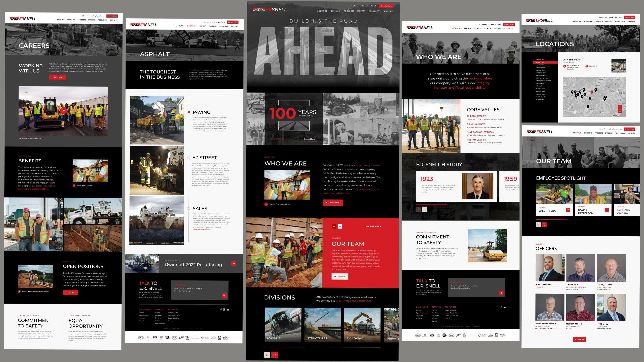Select Tyrone Plant in Locations list
The height and width of the screenshot is (362, 644).
coord(540,100)
